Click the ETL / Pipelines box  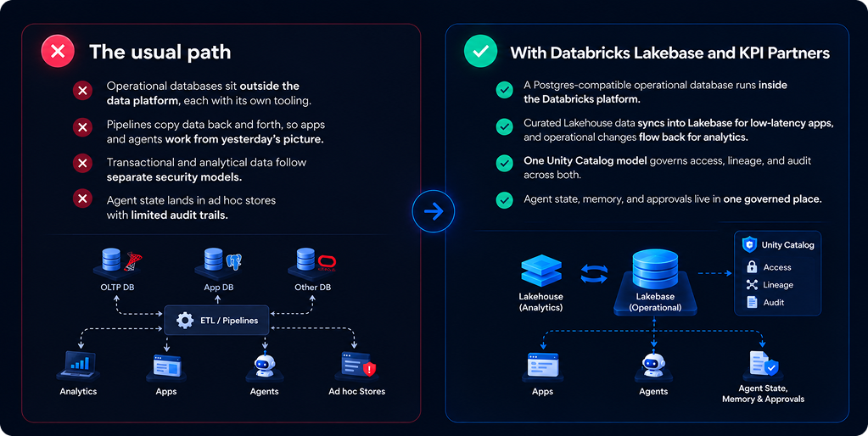click(x=216, y=321)
